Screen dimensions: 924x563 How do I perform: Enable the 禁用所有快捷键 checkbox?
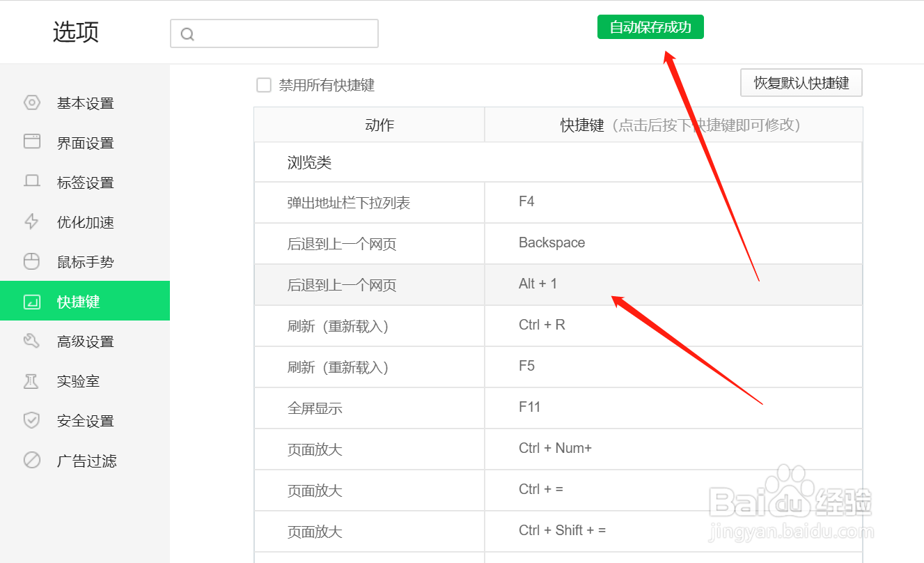point(264,85)
